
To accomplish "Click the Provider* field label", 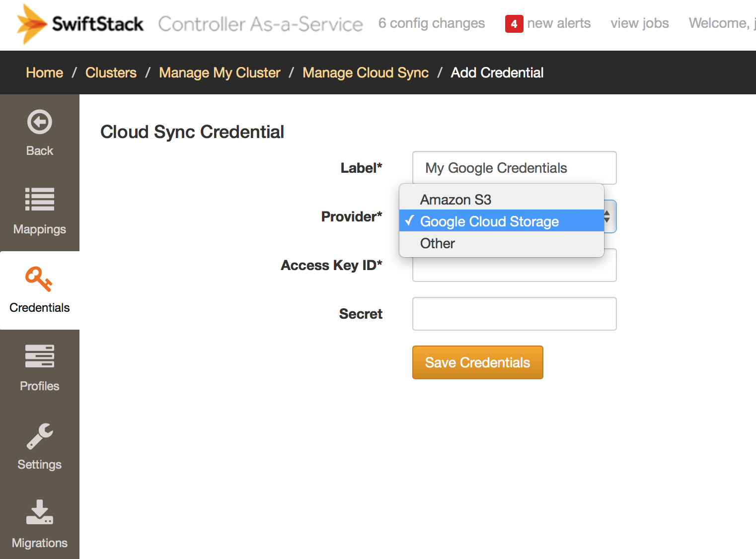I will (352, 216).
